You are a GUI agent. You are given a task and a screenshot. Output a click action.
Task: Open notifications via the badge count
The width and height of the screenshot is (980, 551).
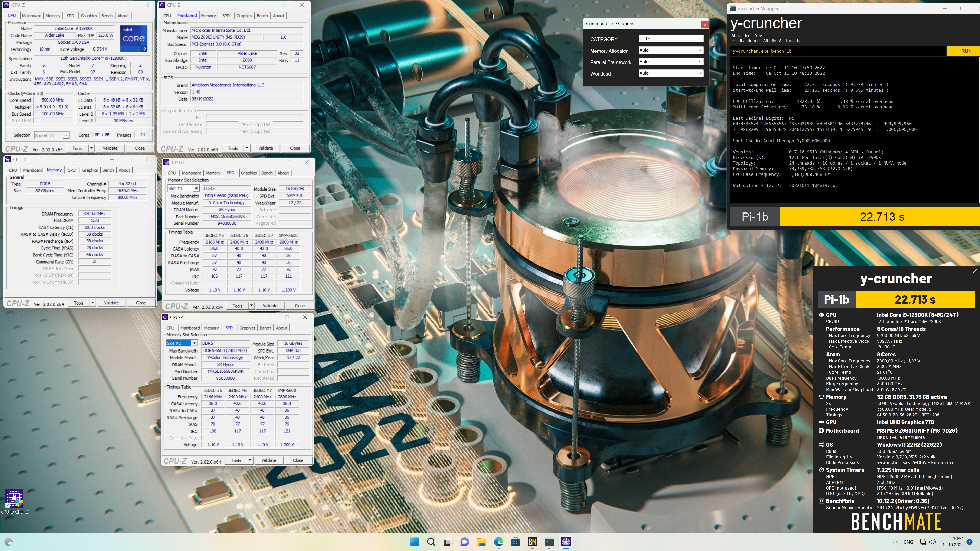coord(969,542)
